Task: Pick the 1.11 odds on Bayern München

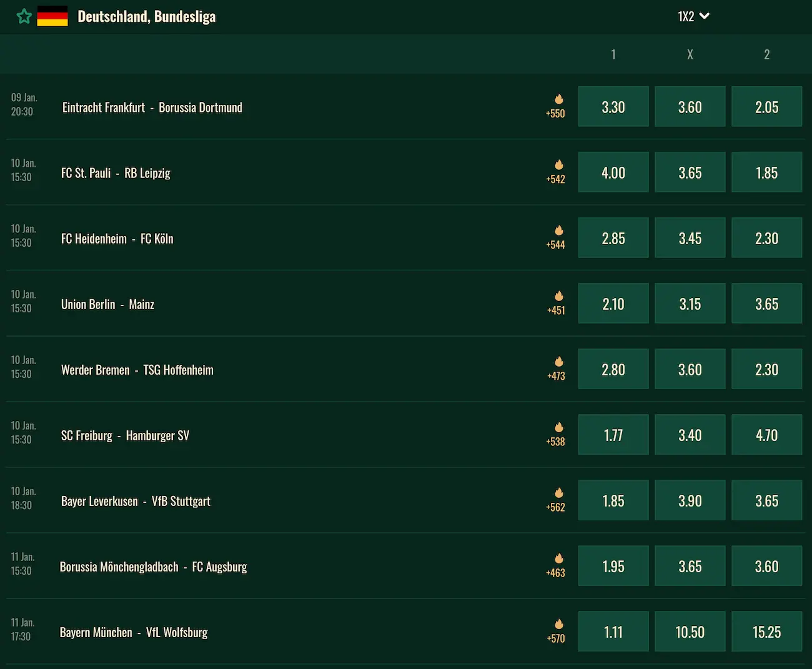Action: [x=613, y=631]
